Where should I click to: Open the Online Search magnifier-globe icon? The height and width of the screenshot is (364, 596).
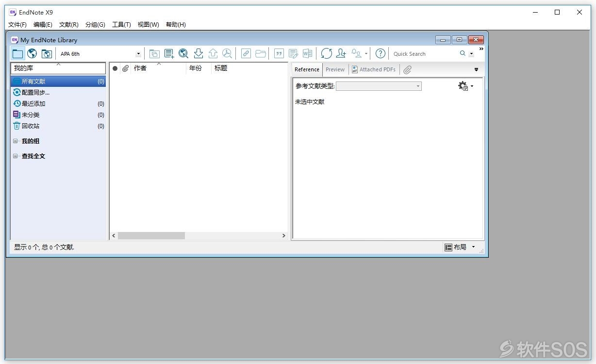coord(183,53)
